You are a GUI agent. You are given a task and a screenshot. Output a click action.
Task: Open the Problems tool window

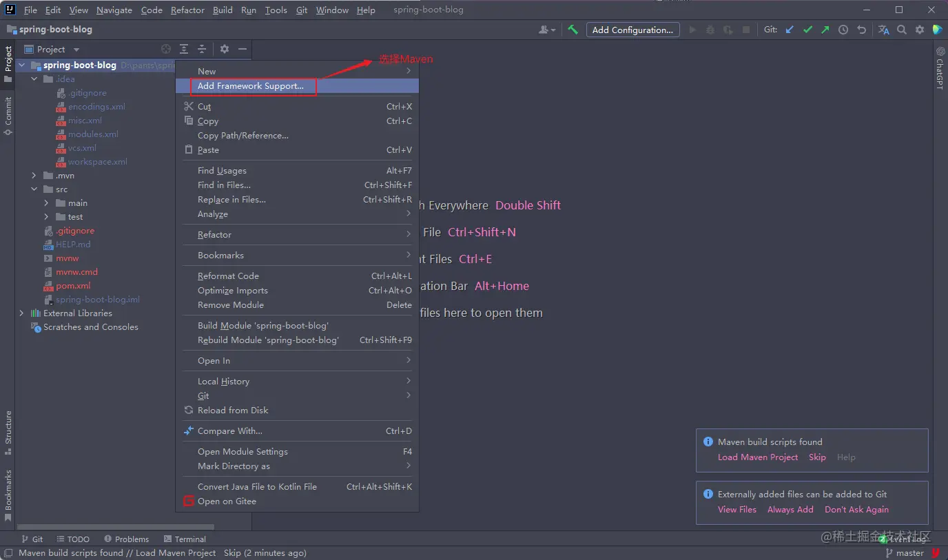[126, 539]
